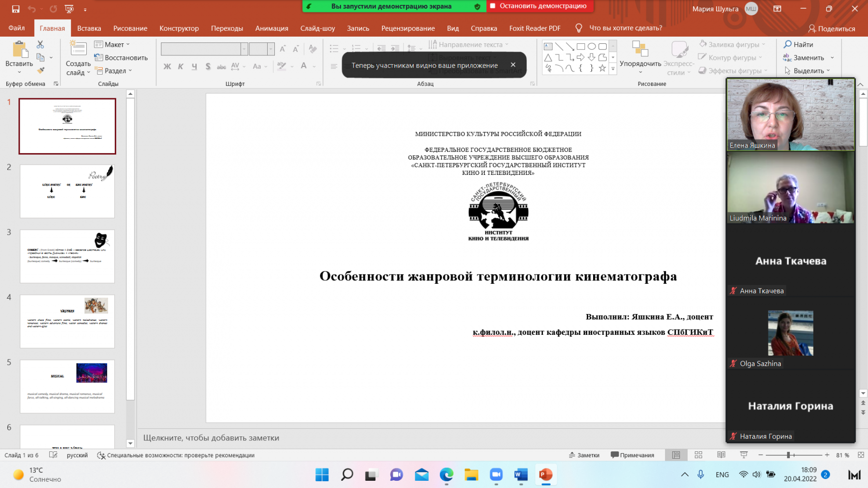Click zoom in plus button
The image size is (868, 488).
(x=827, y=455)
